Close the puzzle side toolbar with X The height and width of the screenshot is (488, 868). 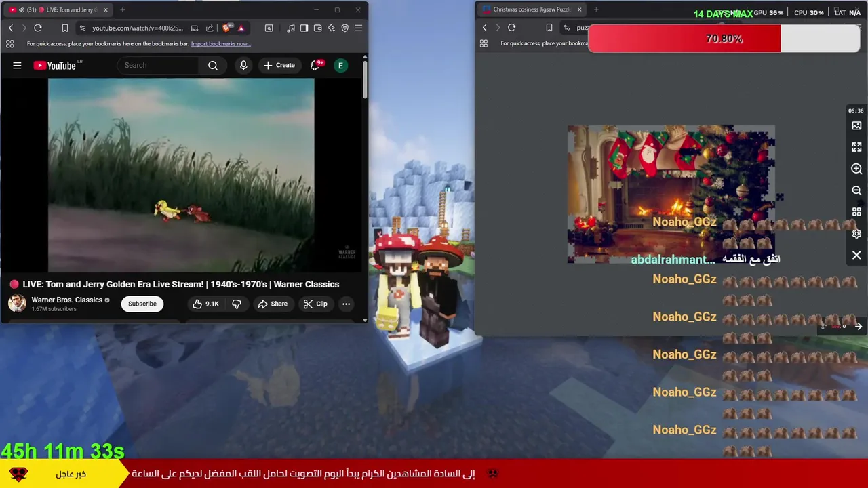pos(856,256)
